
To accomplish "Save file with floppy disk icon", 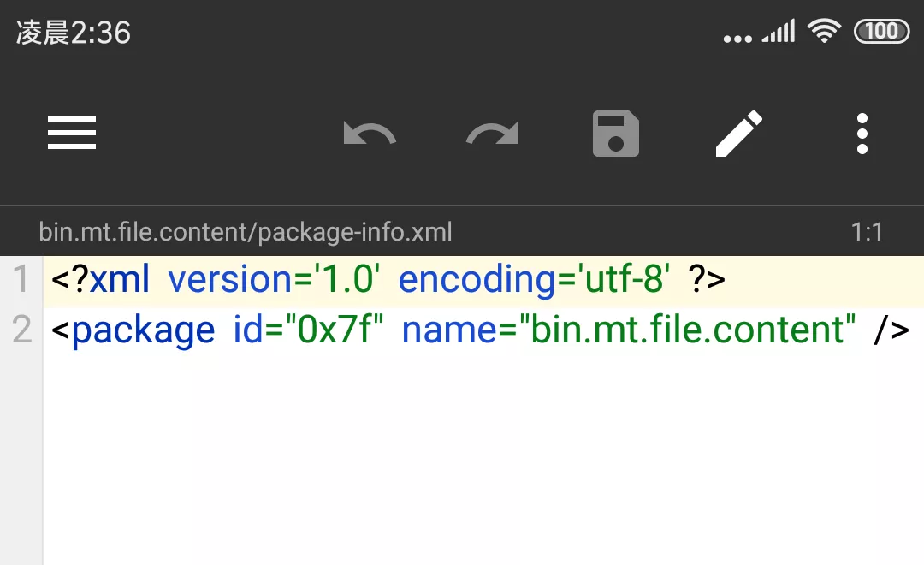I will click(616, 134).
